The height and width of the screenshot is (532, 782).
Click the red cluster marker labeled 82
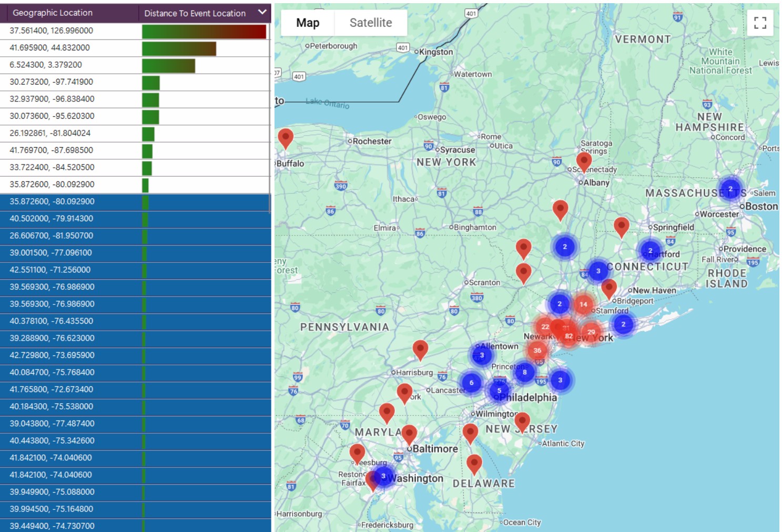tap(569, 336)
